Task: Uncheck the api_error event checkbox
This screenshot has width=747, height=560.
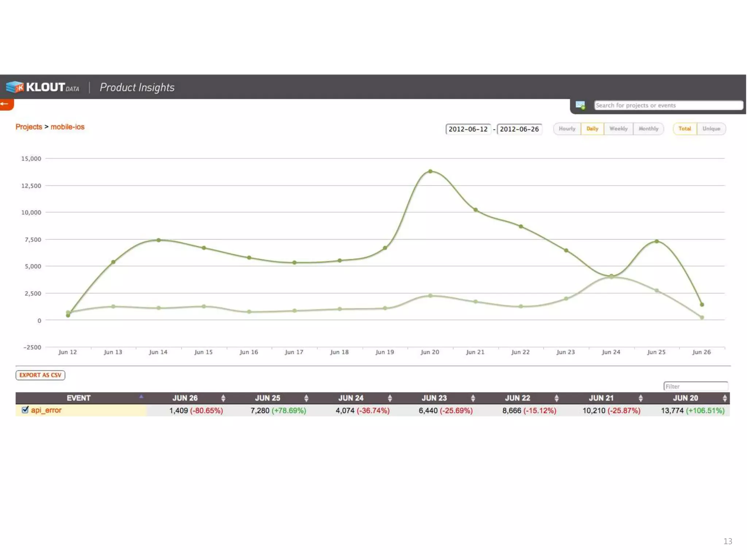Action: (25, 410)
